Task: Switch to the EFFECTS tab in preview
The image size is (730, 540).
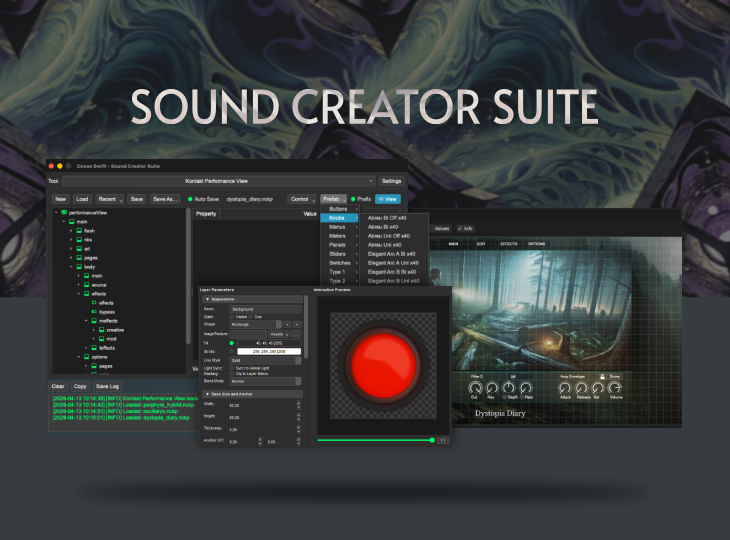Action: (x=509, y=244)
